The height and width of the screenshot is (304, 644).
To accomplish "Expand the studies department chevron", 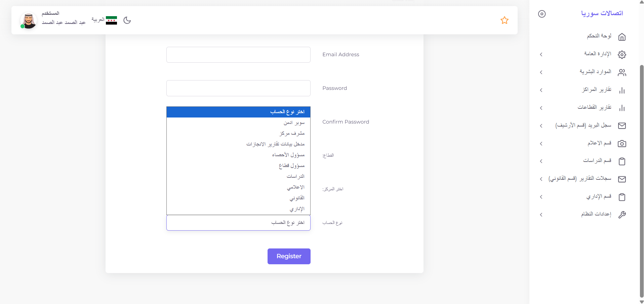I will (x=541, y=161).
